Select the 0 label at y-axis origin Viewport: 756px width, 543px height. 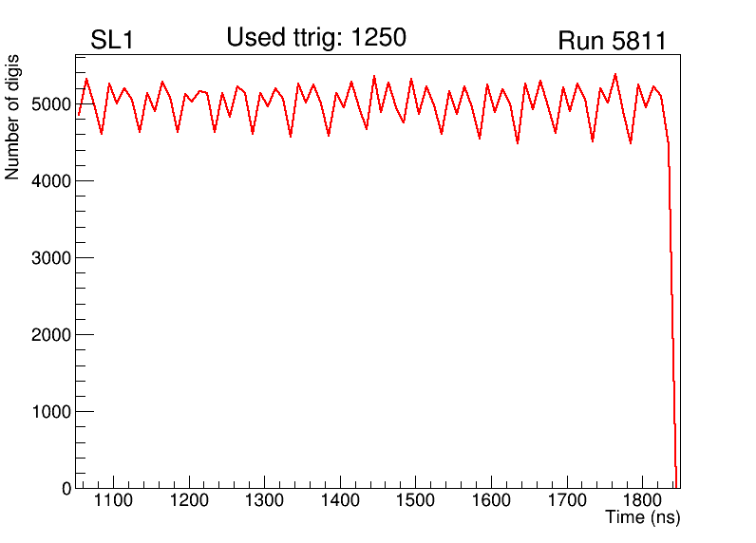click(66, 488)
